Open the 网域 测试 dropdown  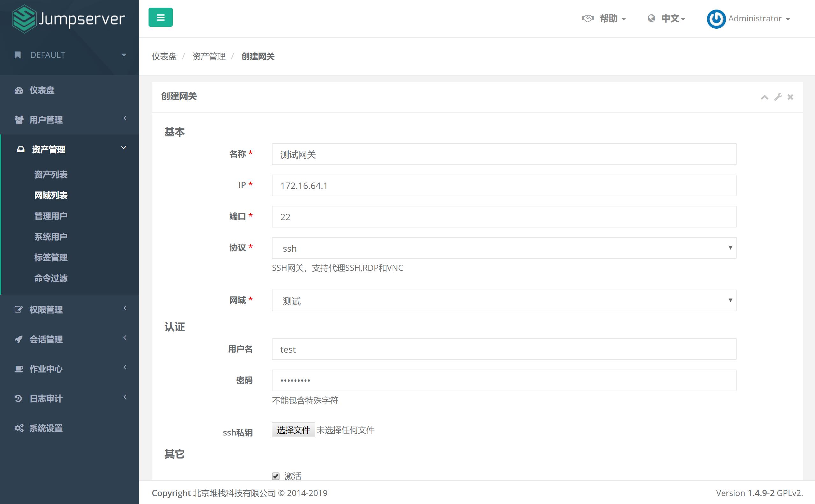tap(504, 300)
